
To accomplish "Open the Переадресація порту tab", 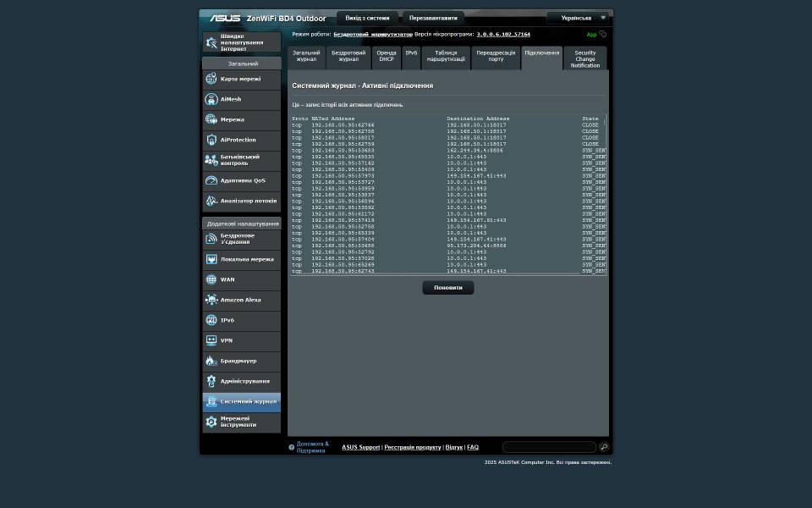I will [496, 57].
